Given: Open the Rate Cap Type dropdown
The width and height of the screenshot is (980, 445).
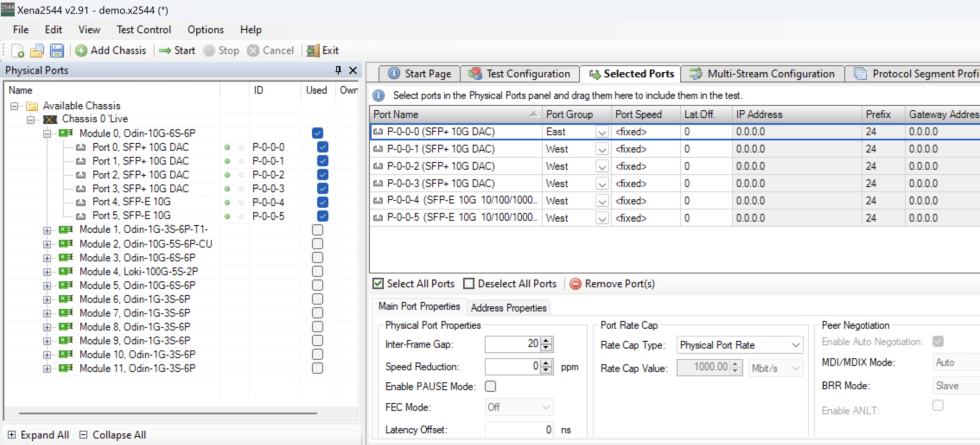Looking at the screenshot, I should coord(740,345).
